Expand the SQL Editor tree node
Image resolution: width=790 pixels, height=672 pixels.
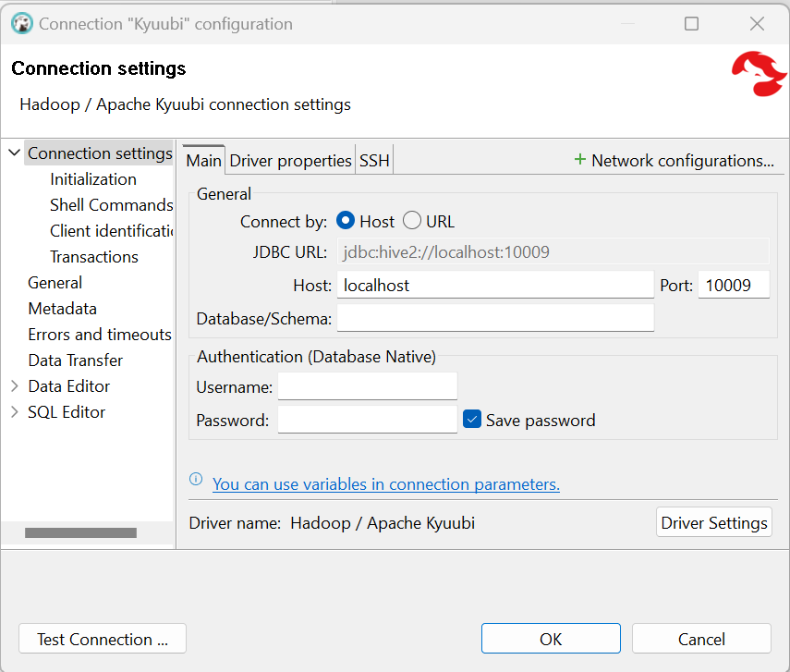15,412
